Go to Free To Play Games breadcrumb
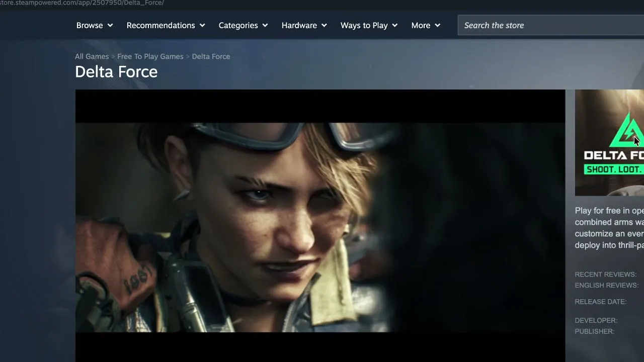The height and width of the screenshot is (362, 644). click(150, 56)
